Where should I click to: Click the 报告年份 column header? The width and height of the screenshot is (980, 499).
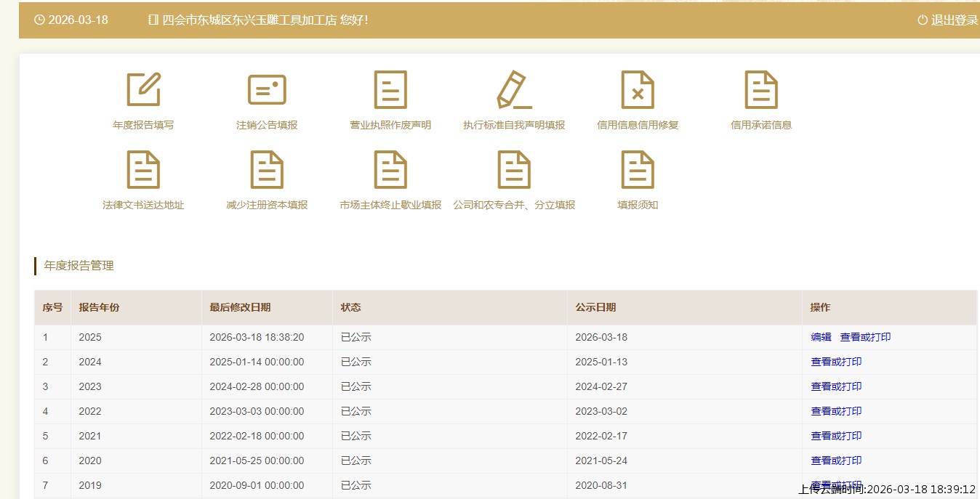(x=100, y=307)
